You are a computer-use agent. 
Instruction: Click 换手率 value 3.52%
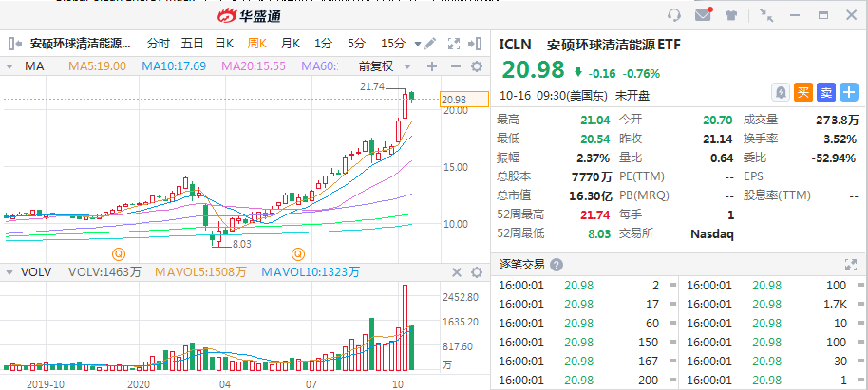click(x=840, y=139)
